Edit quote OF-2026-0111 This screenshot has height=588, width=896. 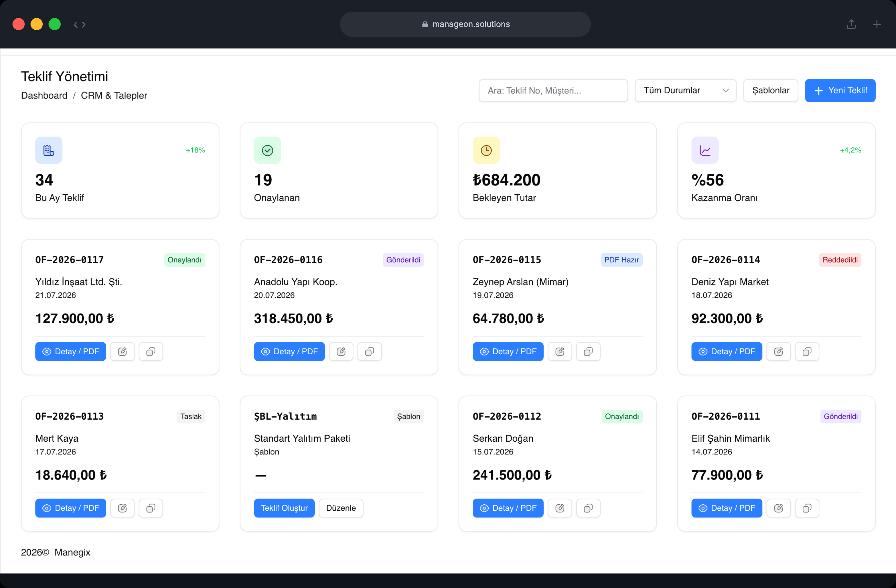pyautogui.click(x=779, y=508)
